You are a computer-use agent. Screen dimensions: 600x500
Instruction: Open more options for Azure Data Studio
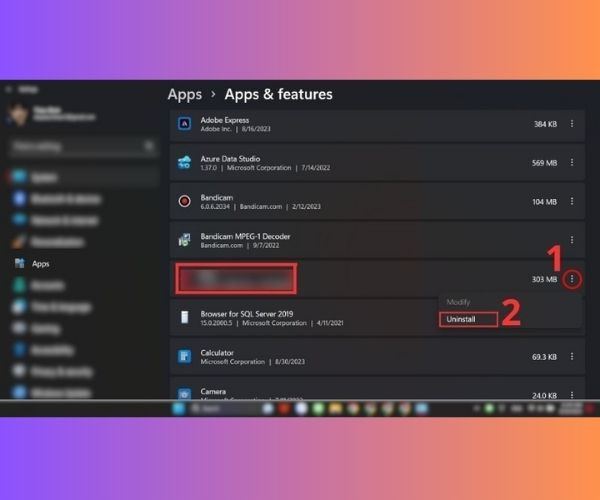click(x=572, y=163)
